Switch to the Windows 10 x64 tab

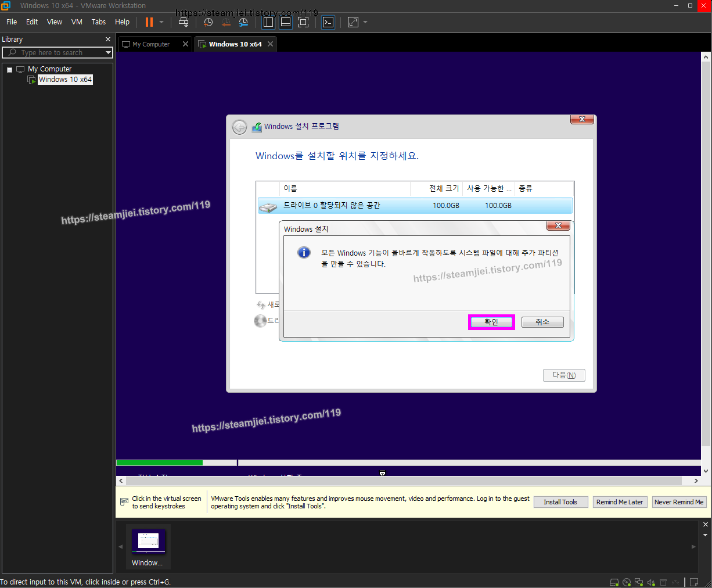point(235,44)
